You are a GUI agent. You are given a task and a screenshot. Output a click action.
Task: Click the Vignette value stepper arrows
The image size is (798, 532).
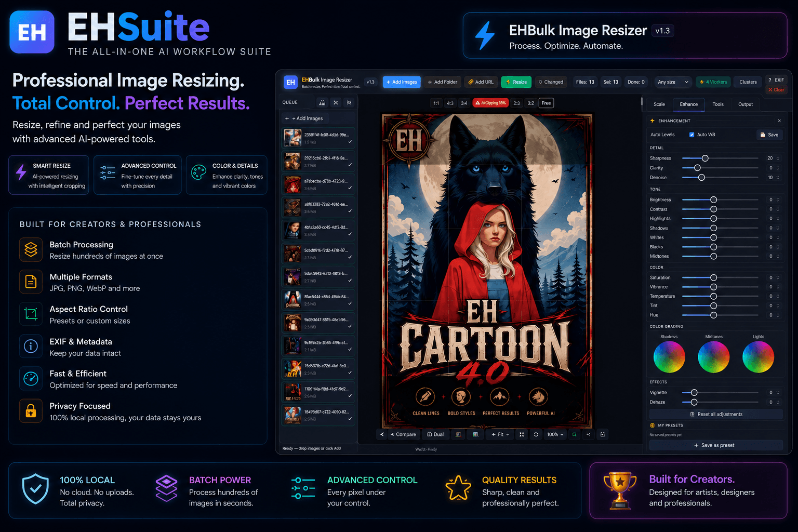[778, 392]
